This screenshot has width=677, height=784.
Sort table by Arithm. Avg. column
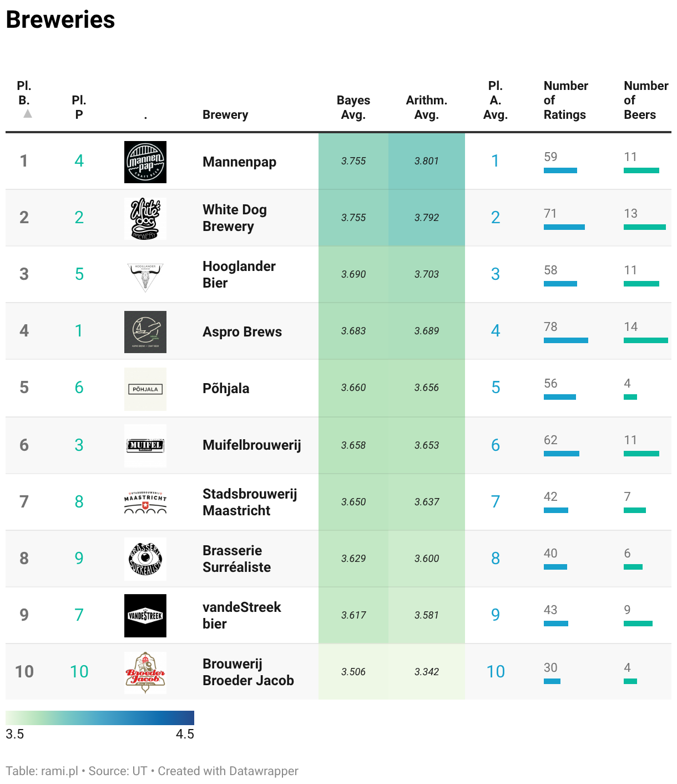point(426,107)
